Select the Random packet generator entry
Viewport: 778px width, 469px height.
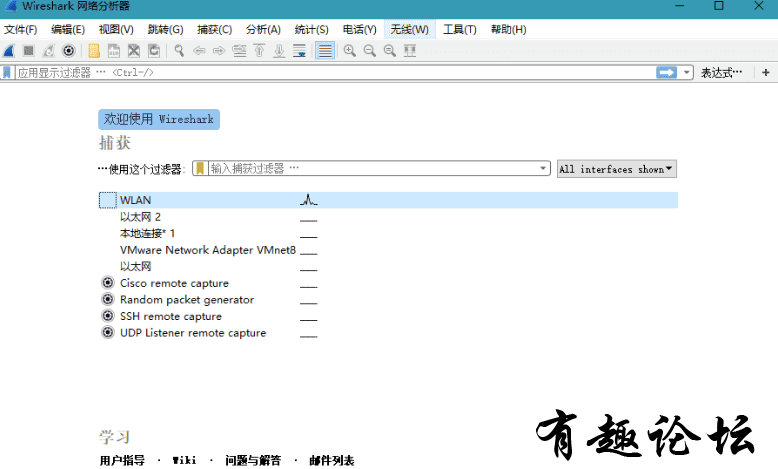[x=187, y=300]
